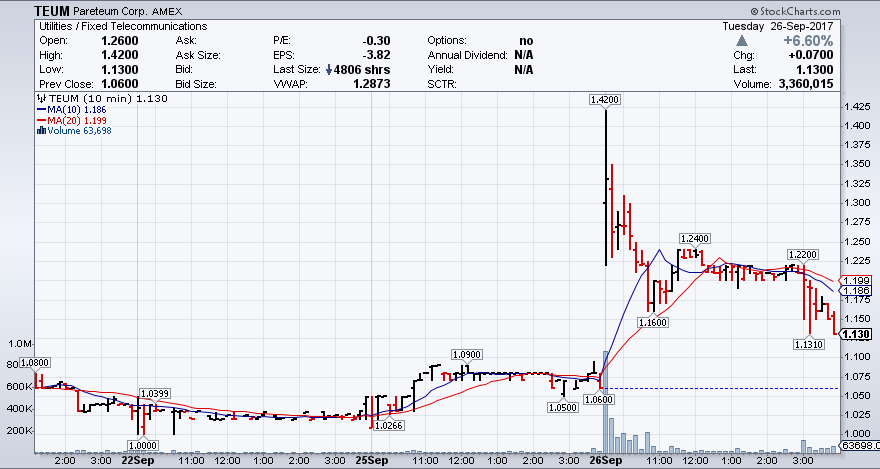The width and height of the screenshot is (880, 469).
Task: Click the price bar icon before TEUM (10 min)
Action: [x=40, y=99]
